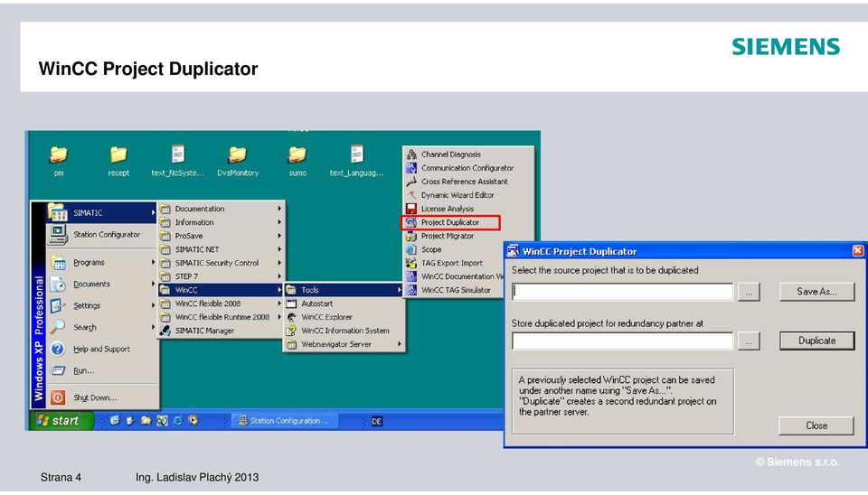Click the DE language indicator in taskbar

(376, 422)
